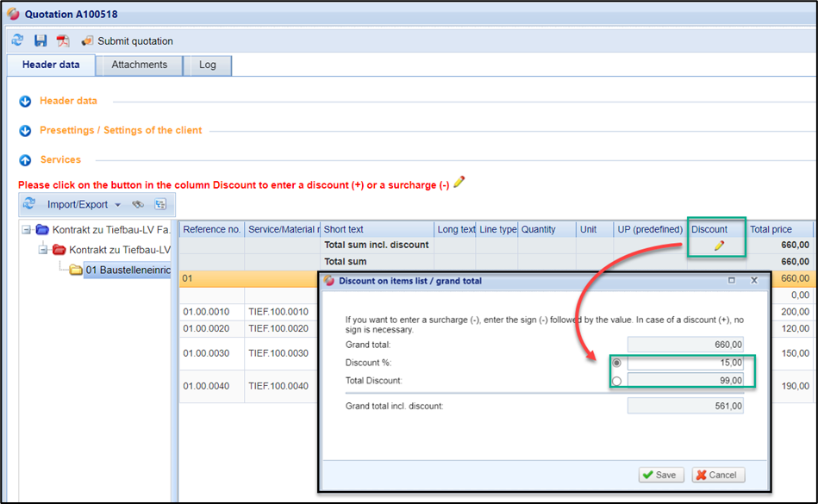Viewport: 818px width, 504px height.
Task: Click the refresh icon in the top toolbar
Action: [x=17, y=40]
